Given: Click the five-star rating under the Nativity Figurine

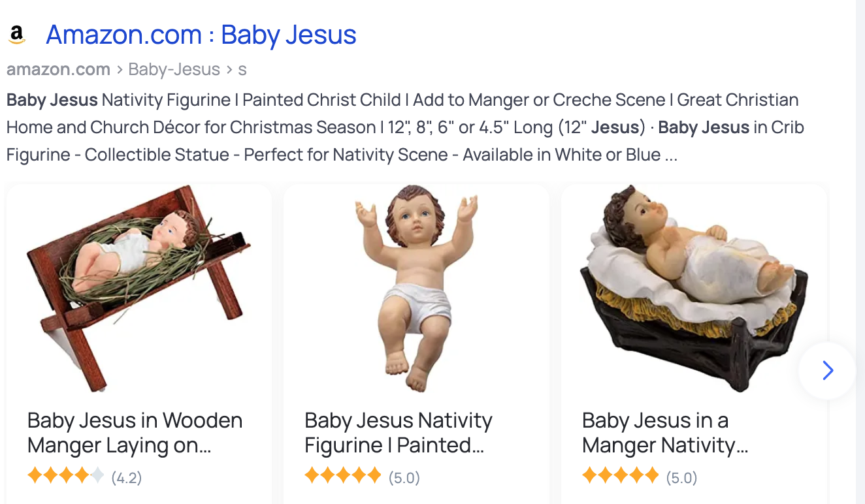Looking at the screenshot, I should tap(343, 476).
